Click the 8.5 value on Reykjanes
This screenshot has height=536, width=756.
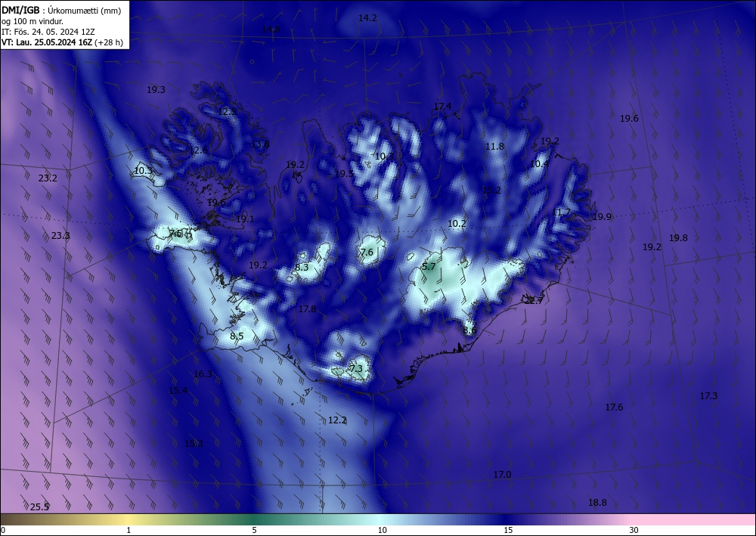pyautogui.click(x=237, y=336)
